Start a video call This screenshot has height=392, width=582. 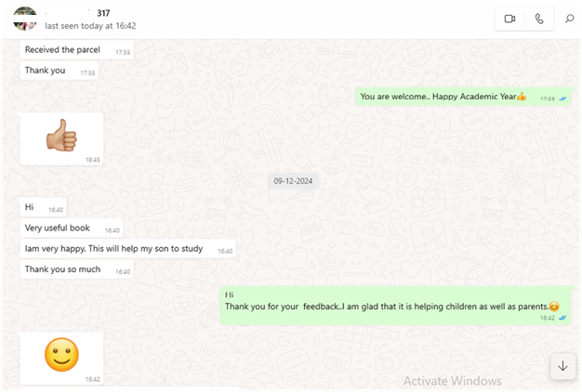pos(509,19)
